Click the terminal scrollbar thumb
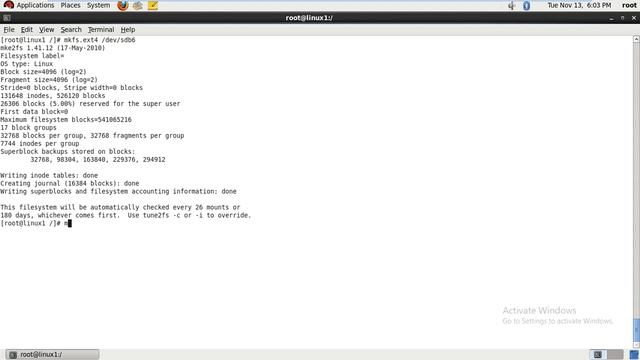The height and width of the screenshot is (360, 640). click(636, 331)
